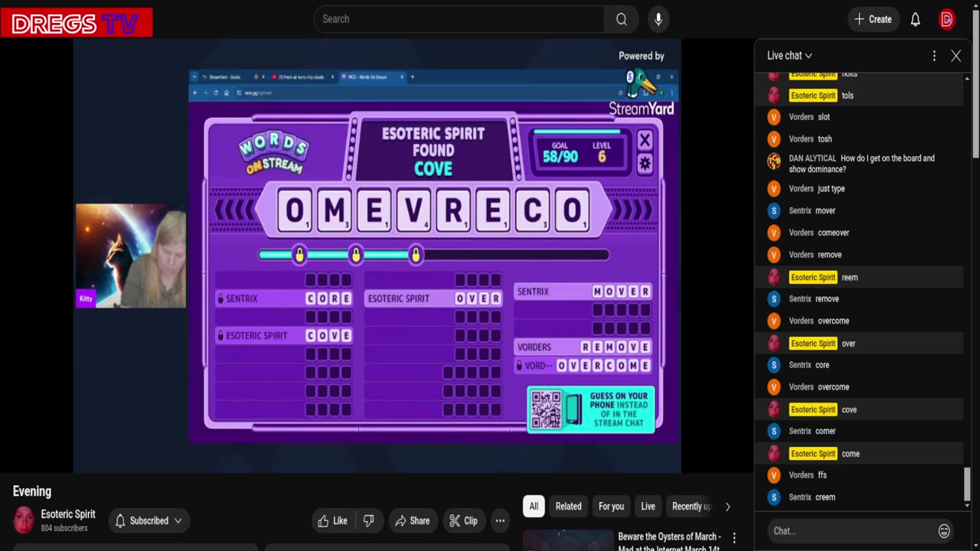The image size is (980, 551).
Task: Click Esoteric Spirit 'reem' chat message
Action: point(857,277)
